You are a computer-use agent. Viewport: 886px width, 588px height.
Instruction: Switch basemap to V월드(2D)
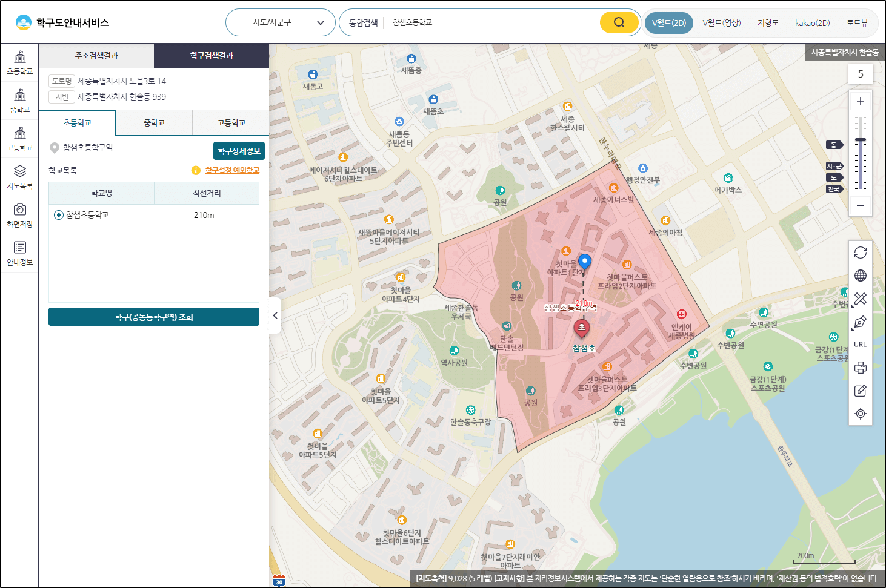(x=669, y=23)
